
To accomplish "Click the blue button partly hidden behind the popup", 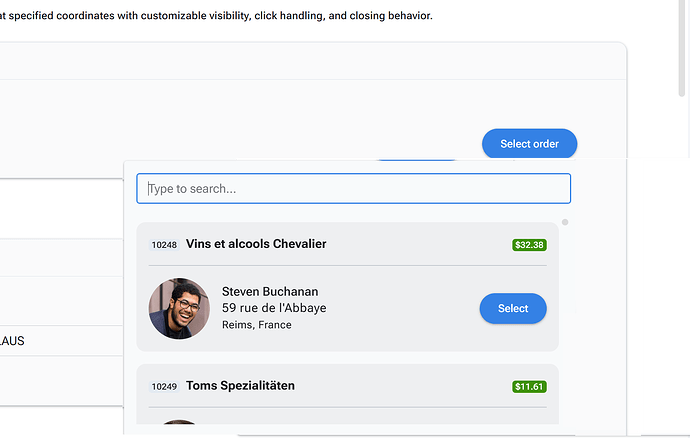I will (416, 159).
